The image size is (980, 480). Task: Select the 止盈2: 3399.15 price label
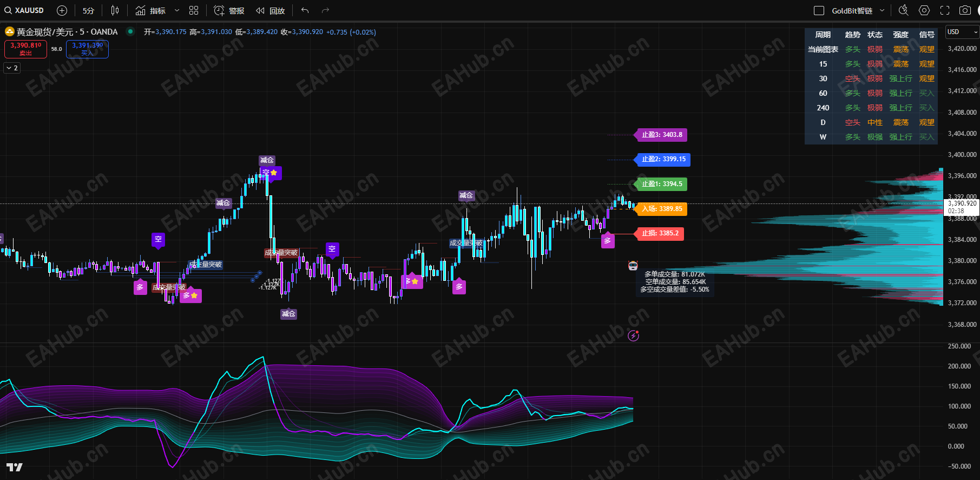[662, 159]
